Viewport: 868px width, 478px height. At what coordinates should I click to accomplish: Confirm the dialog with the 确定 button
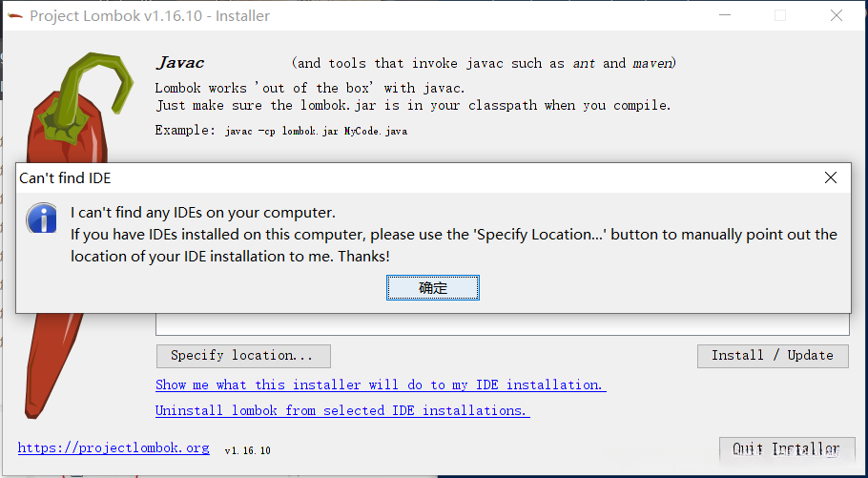[x=432, y=288]
